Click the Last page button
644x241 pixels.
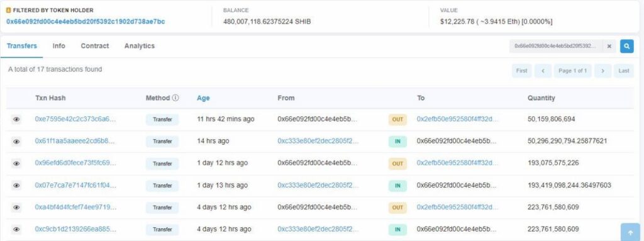point(623,70)
